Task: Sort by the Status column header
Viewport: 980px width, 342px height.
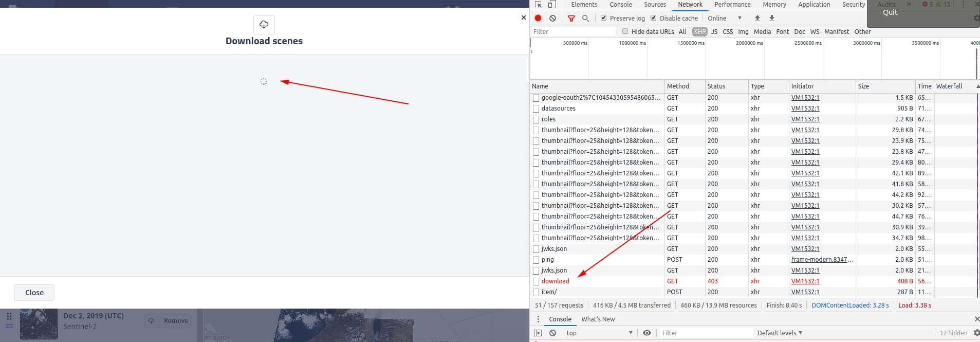Action: click(x=726, y=86)
